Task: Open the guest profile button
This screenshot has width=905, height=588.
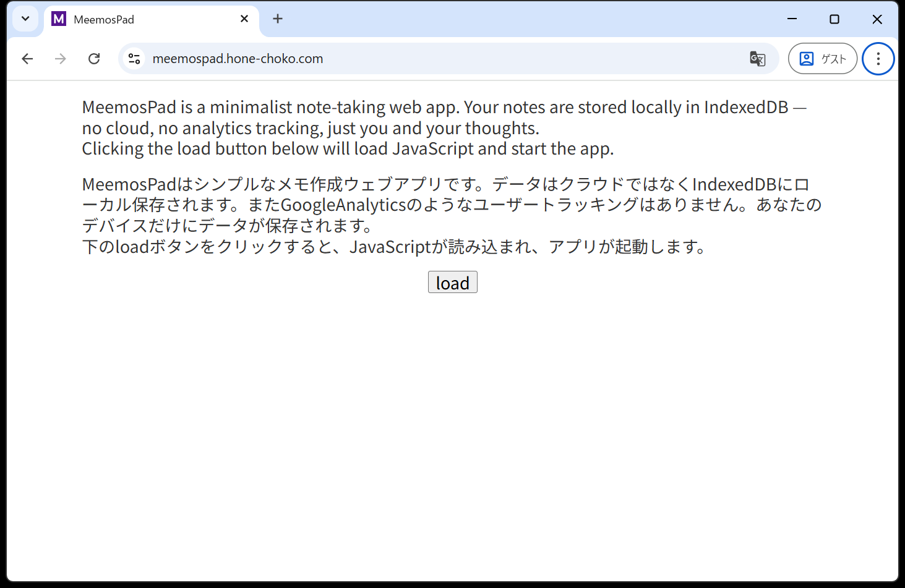Action: click(x=822, y=59)
